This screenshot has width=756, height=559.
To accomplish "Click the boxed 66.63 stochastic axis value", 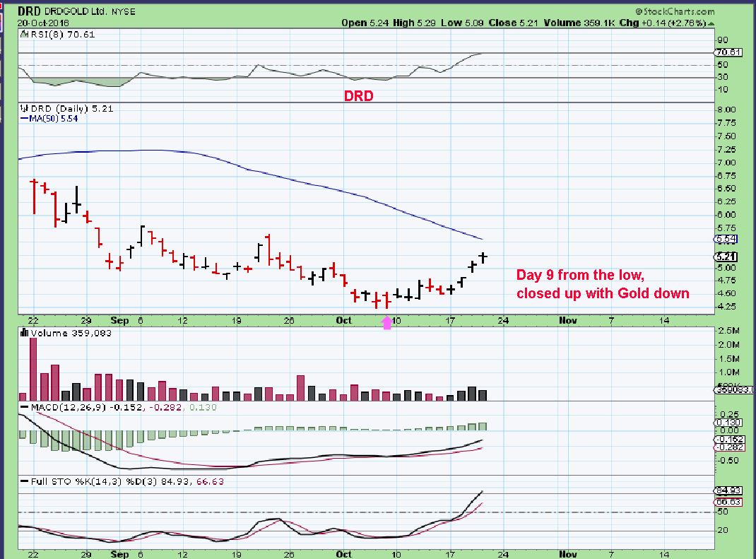I will tap(728, 502).
